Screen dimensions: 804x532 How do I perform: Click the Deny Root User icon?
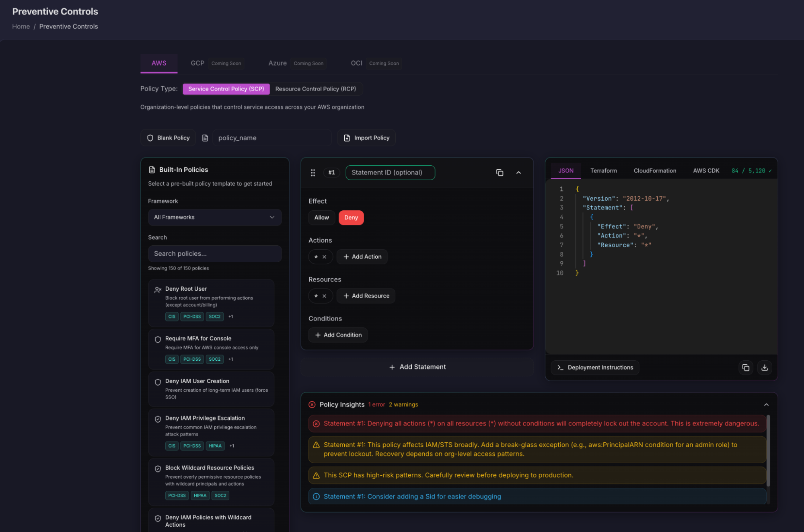[x=158, y=290]
